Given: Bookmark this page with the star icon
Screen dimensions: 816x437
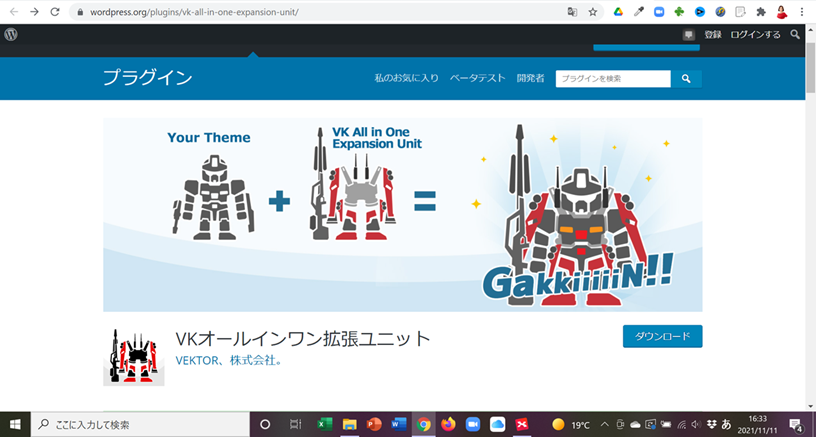Looking at the screenshot, I should pos(592,12).
